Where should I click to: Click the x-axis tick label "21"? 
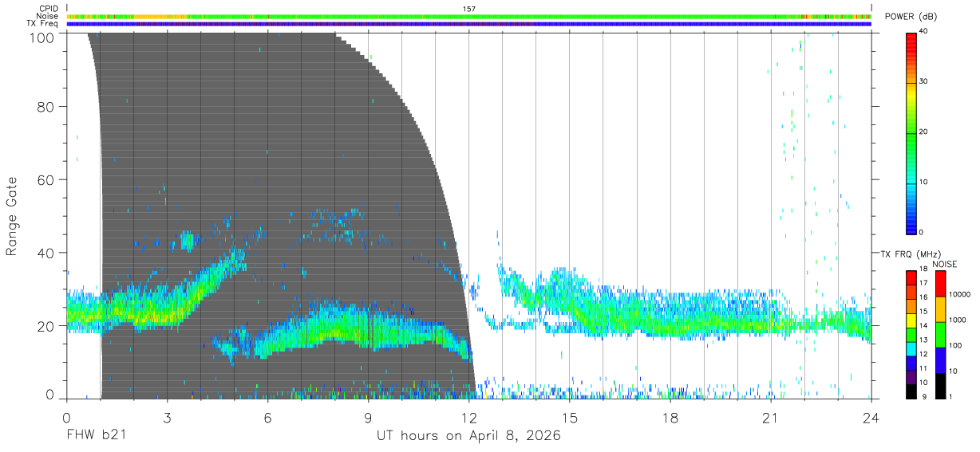pyautogui.click(x=771, y=416)
